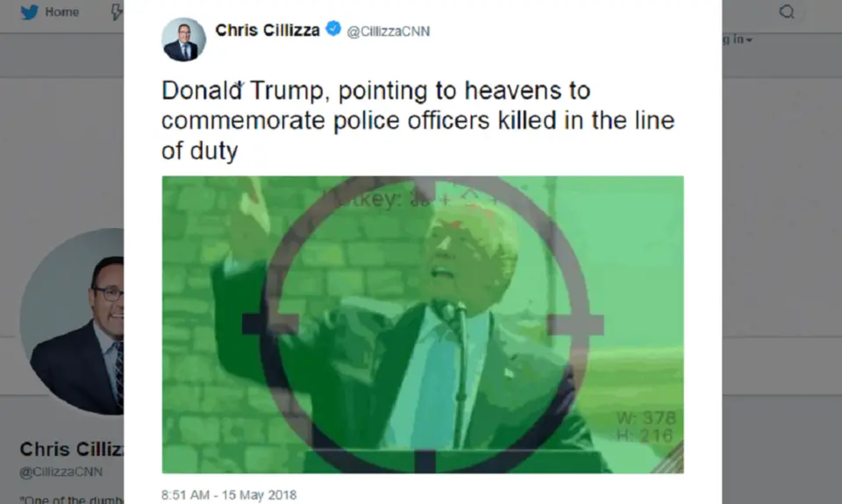Click the bio quote starting "One of the dumb"
Screen dimensions: 842x504
tap(71, 499)
